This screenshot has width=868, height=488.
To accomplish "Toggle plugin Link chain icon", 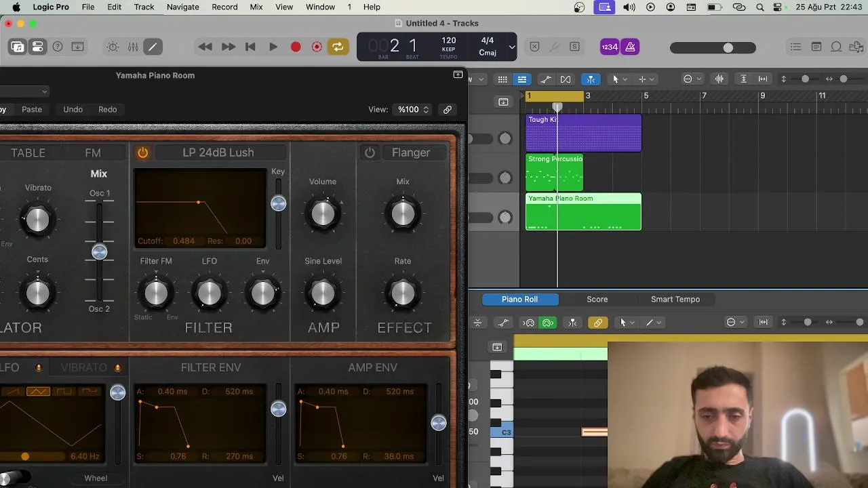I will tap(448, 109).
